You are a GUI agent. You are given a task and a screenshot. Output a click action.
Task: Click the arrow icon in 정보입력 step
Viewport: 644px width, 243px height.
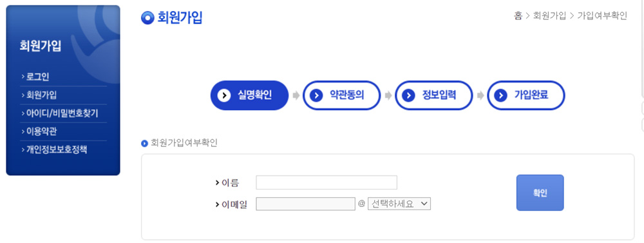[408, 95]
